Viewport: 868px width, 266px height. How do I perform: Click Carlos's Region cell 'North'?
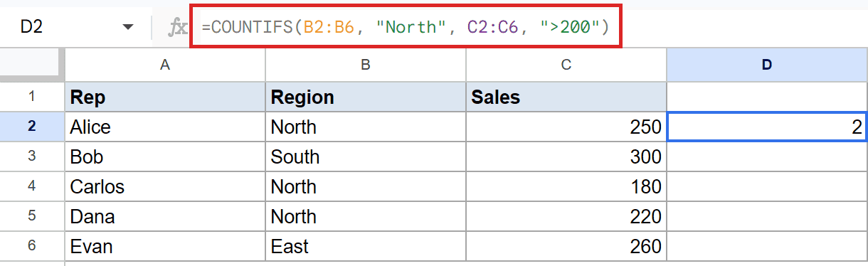pyautogui.click(x=366, y=186)
